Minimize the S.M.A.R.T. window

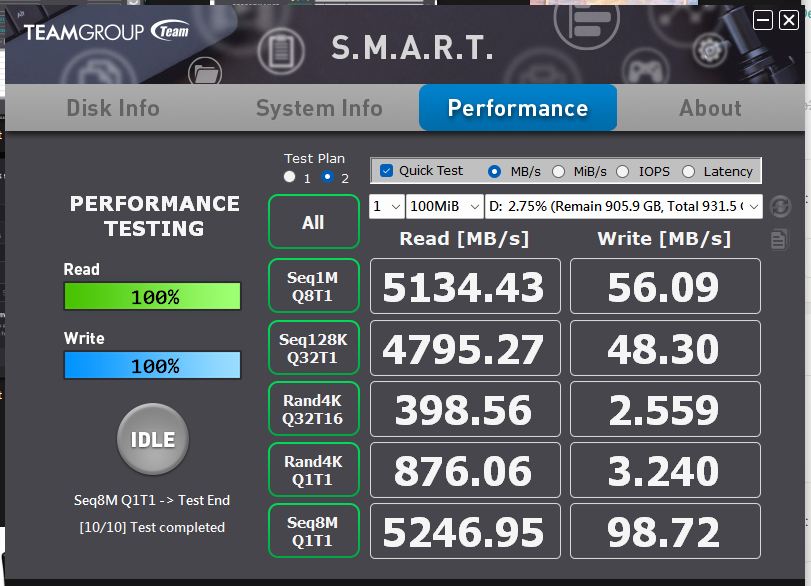762,21
